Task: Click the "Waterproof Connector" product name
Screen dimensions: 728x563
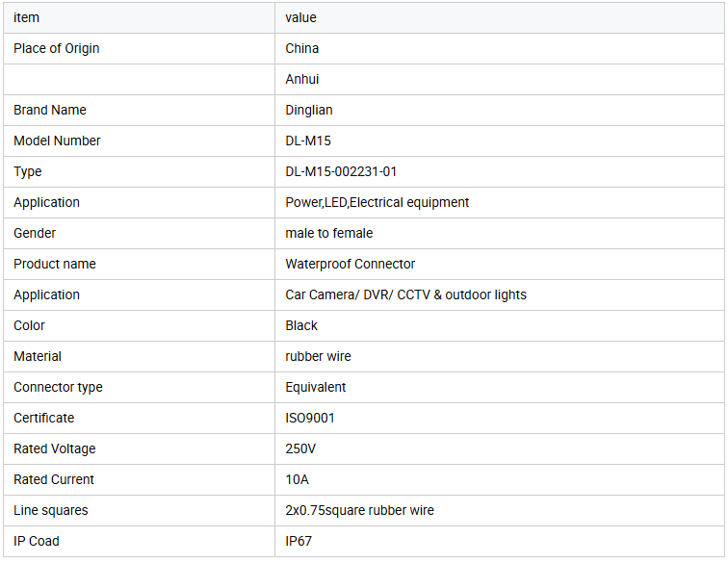Action: 351,264
